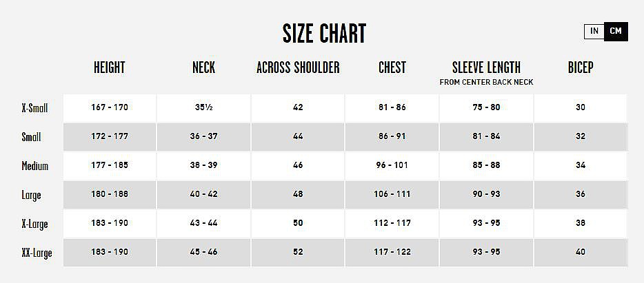This screenshot has height=283, width=644.
Task: Select the X-Small size row label
Action: (x=34, y=108)
